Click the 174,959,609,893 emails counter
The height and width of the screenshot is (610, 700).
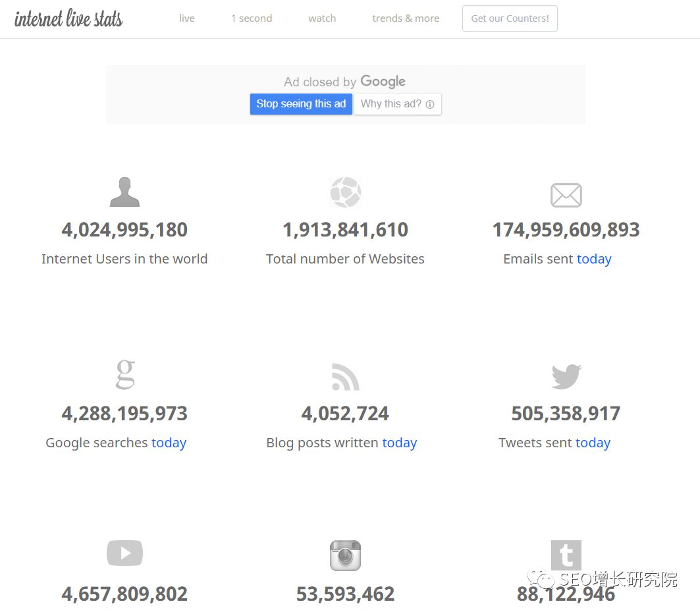pos(566,230)
